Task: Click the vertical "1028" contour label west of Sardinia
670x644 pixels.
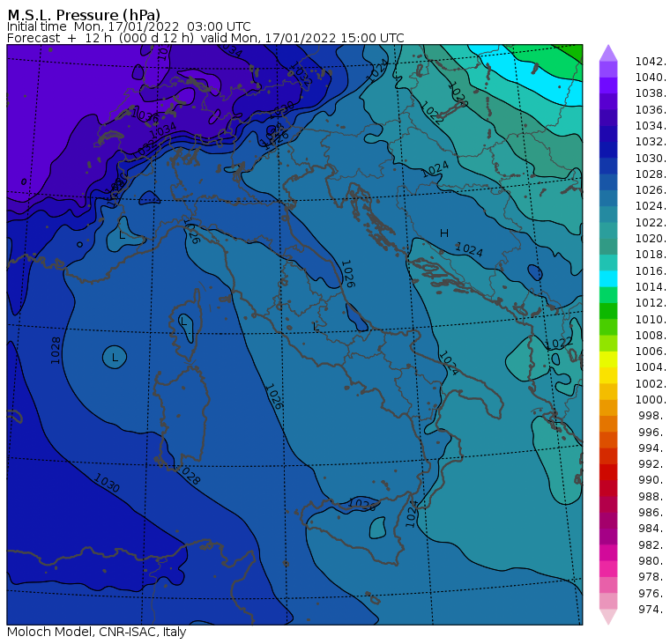Action: pos(56,351)
